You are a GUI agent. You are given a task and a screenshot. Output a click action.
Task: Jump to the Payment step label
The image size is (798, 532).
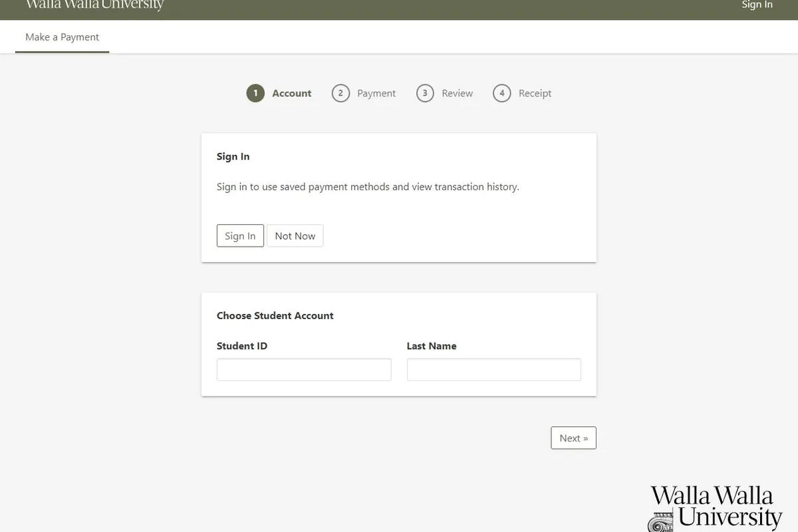pos(376,94)
